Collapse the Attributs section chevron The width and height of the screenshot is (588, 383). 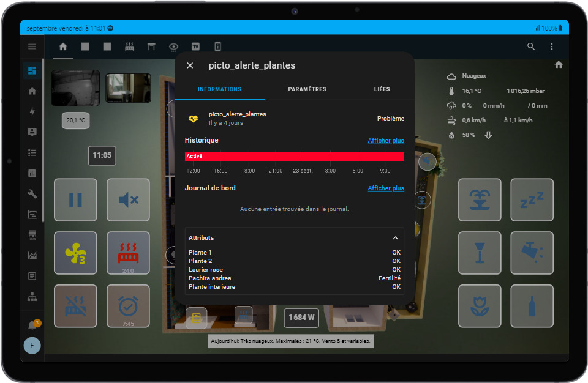pyautogui.click(x=395, y=238)
